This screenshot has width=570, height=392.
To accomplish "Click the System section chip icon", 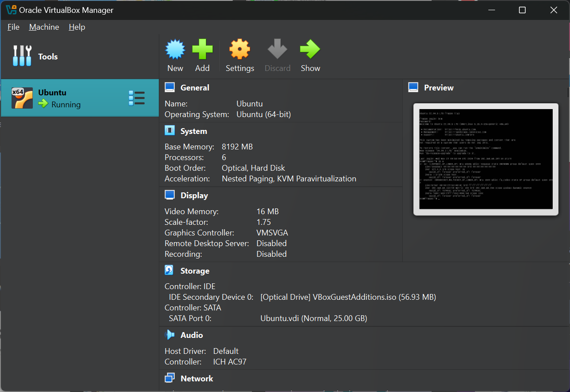I will (x=169, y=131).
